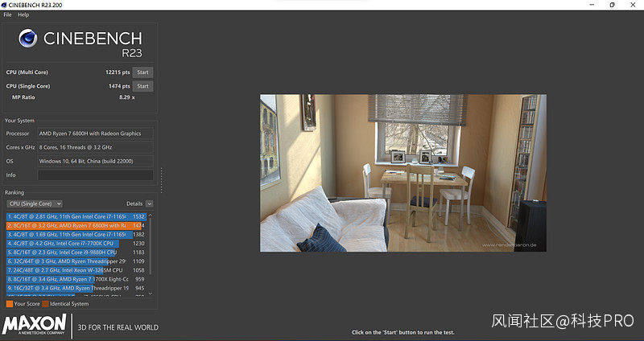Select ranking row 9 Threadripper 16C/32T
Viewport: 644px width, 341px height.
coord(76,288)
